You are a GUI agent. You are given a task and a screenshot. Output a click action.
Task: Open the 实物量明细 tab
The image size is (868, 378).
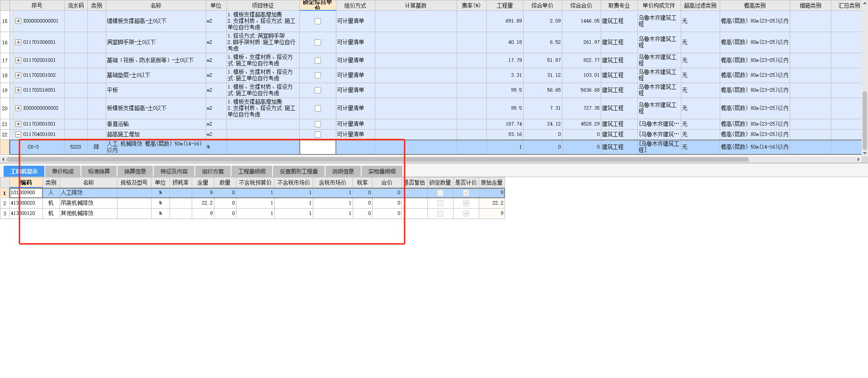click(x=382, y=172)
